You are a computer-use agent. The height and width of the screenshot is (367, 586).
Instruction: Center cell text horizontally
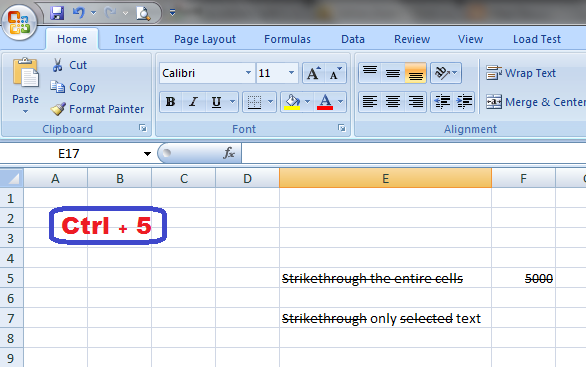click(393, 102)
